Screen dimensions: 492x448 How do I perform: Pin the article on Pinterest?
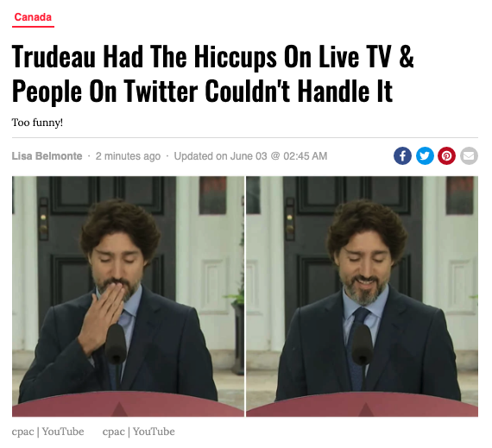446,155
